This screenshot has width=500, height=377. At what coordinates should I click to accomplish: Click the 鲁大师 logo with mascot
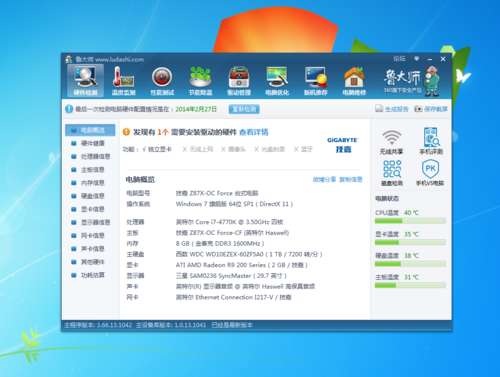(411, 81)
